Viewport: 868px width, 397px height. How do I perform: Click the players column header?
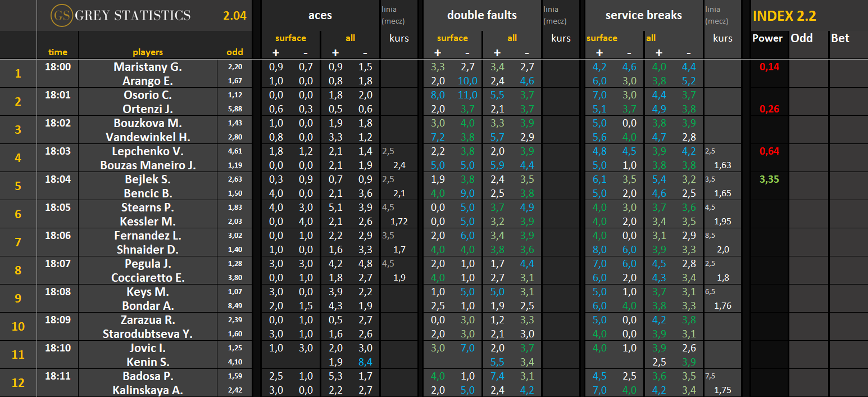pyautogui.click(x=148, y=52)
